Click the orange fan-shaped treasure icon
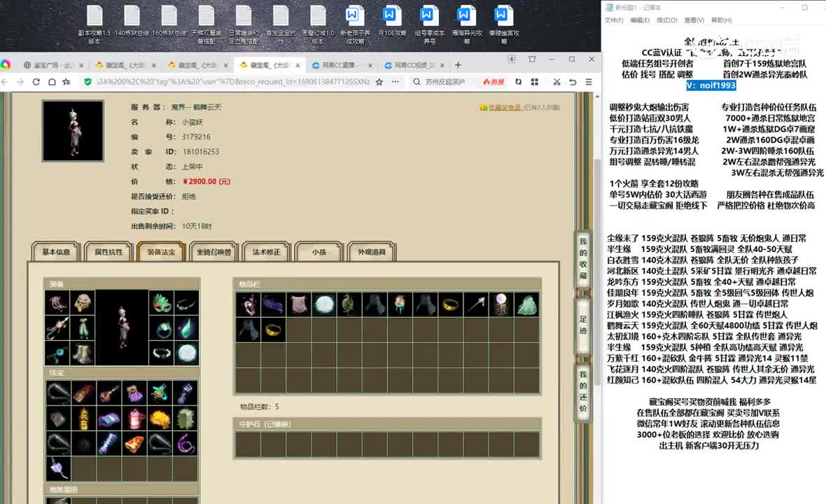Screen dimensions: 826x504 [x=134, y=443]
